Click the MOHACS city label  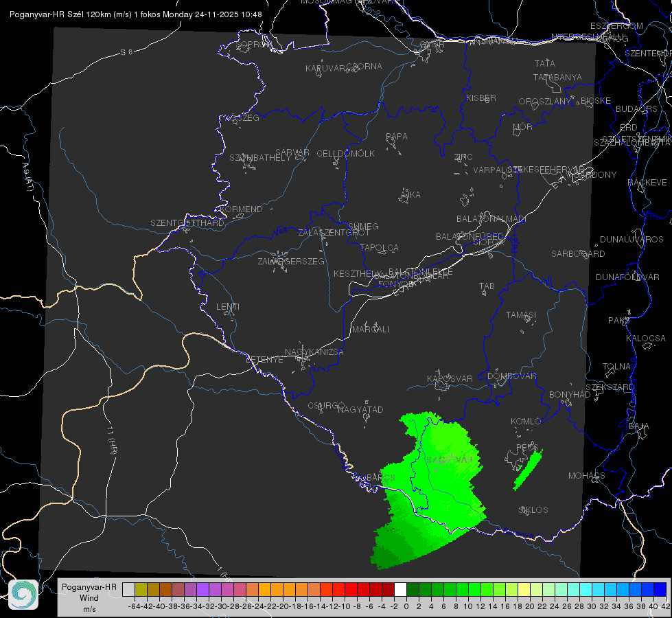click(x=586, y=476)
